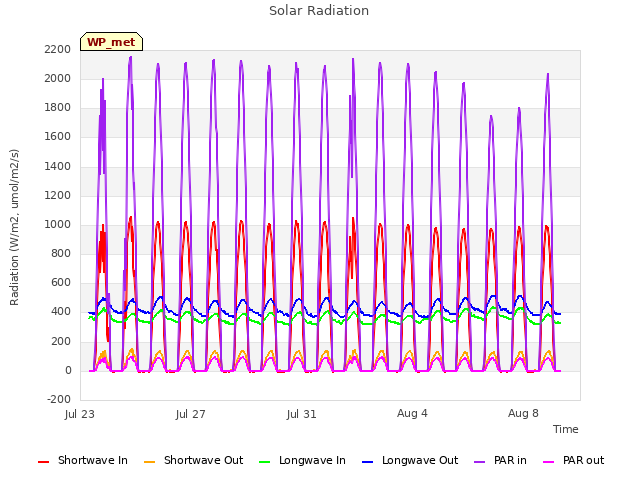640x480 pixels.
Task: Click the purple PAR in legend swatch
Action: click(480, 462)
